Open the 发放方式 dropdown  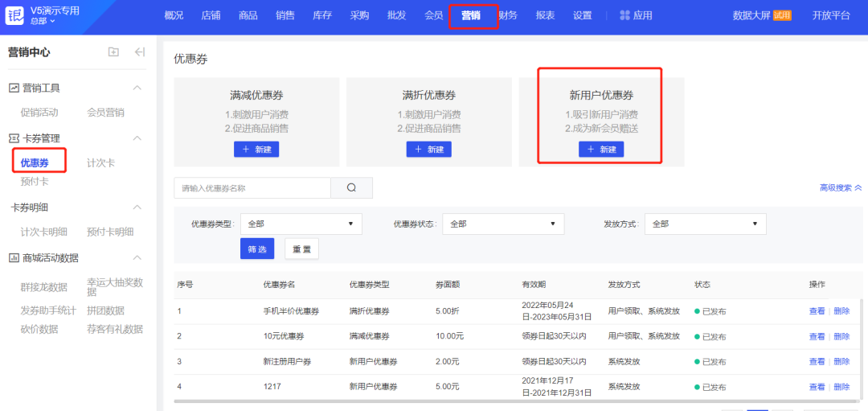[x=705, y=224]
